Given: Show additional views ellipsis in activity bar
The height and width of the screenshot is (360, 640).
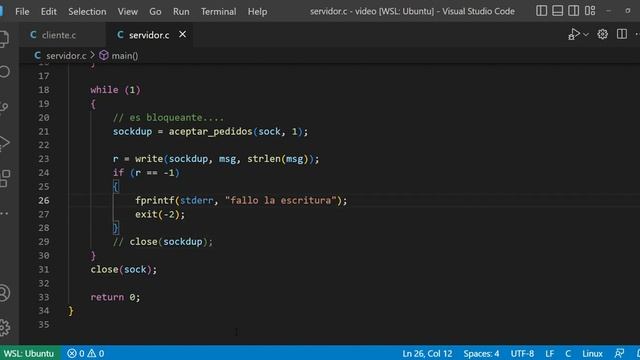Looking at the screenshot, I should pyautogui.click(x=4, y=213).
